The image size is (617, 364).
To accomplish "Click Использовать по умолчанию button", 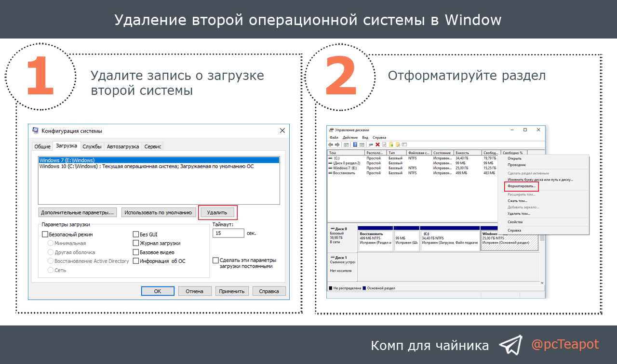I will 159,212.
